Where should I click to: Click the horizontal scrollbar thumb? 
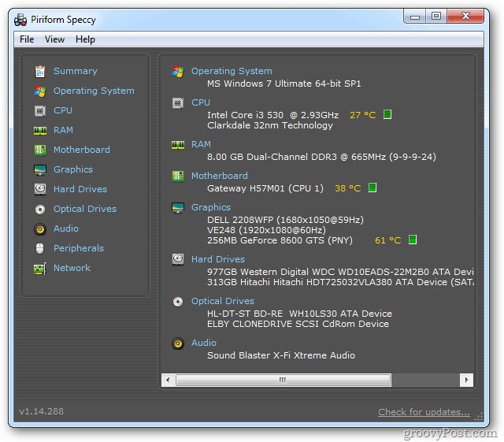(283, 380)
